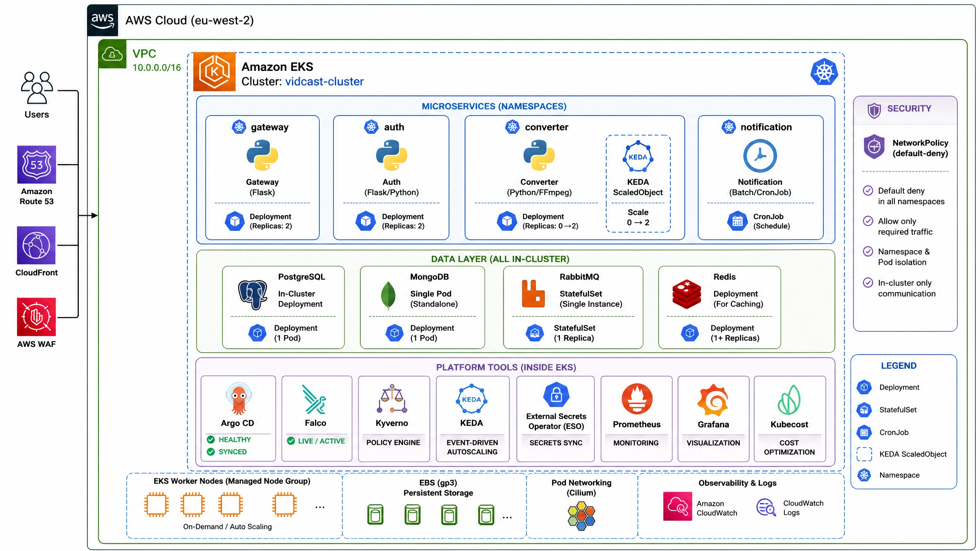Select the Prometheus flame icon
Image resolution: width=980 pixels, height=551 pixels.
[637, 399]
